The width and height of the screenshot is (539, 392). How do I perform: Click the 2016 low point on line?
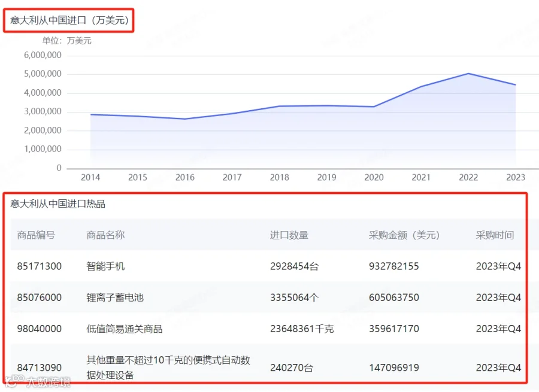pyautogui.click(x=185, y=119)
